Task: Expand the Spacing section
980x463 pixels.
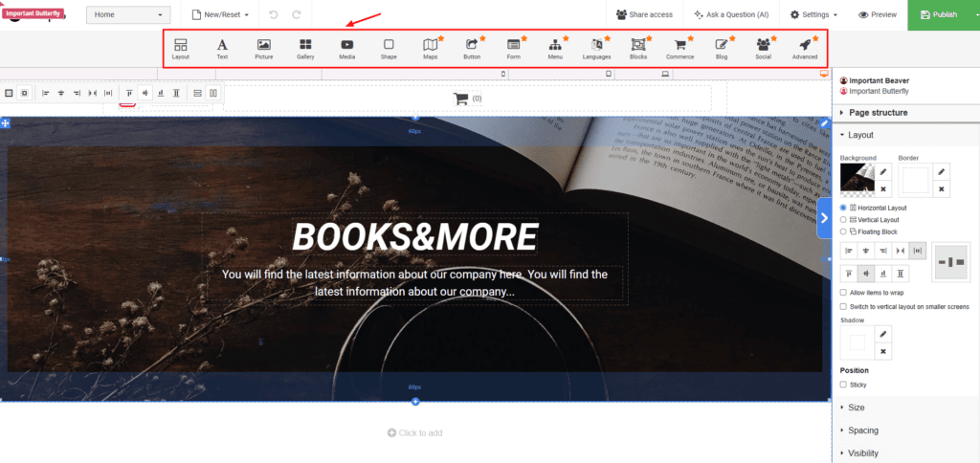Action: (905, 430)
